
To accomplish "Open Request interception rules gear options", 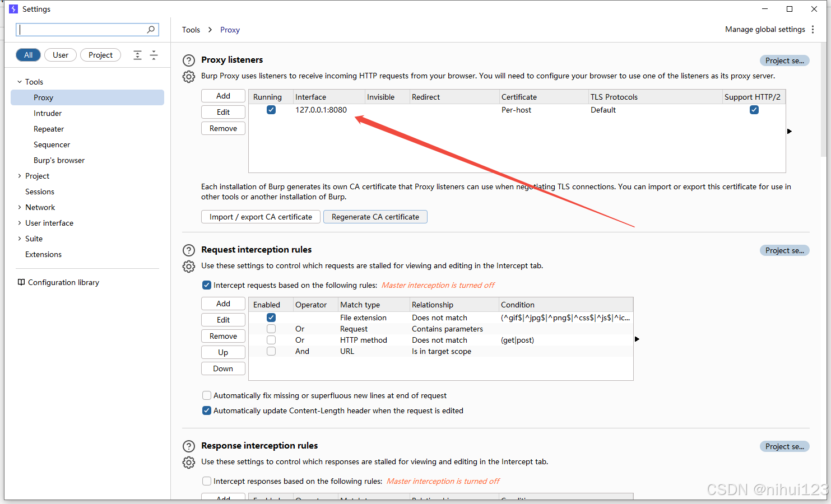I will point(189,267).
